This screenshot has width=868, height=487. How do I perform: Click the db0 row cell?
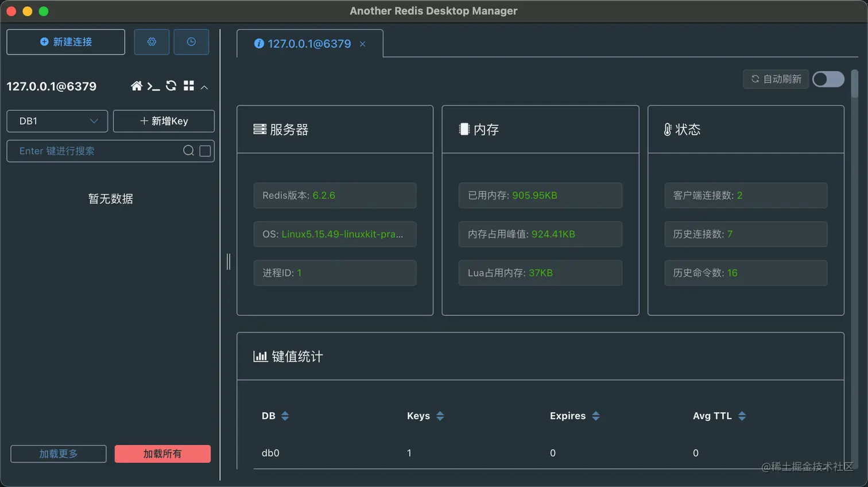tap(270, 453)
